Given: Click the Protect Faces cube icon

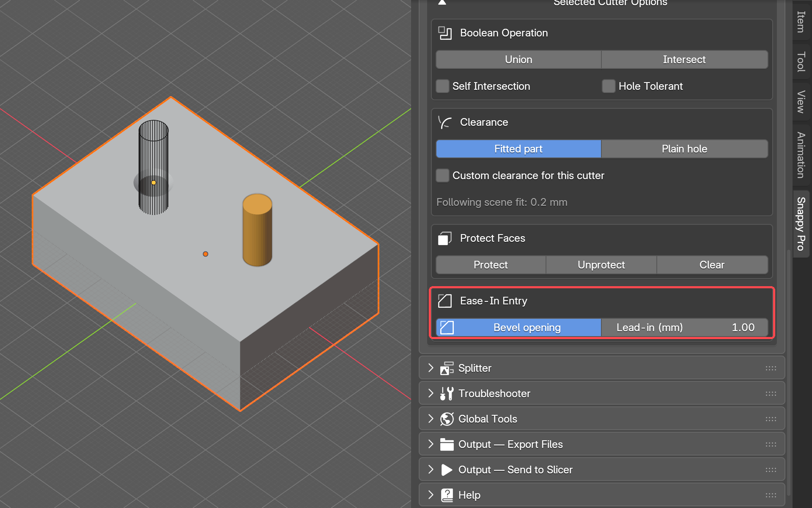Looking at the screenshot, I should click(445, 238).
